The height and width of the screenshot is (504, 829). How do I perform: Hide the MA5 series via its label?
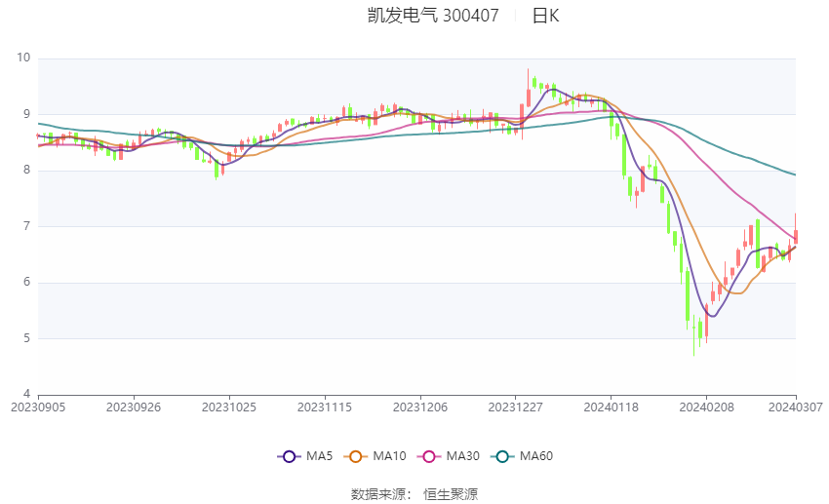pyautogui.click(x=319, y=456)
